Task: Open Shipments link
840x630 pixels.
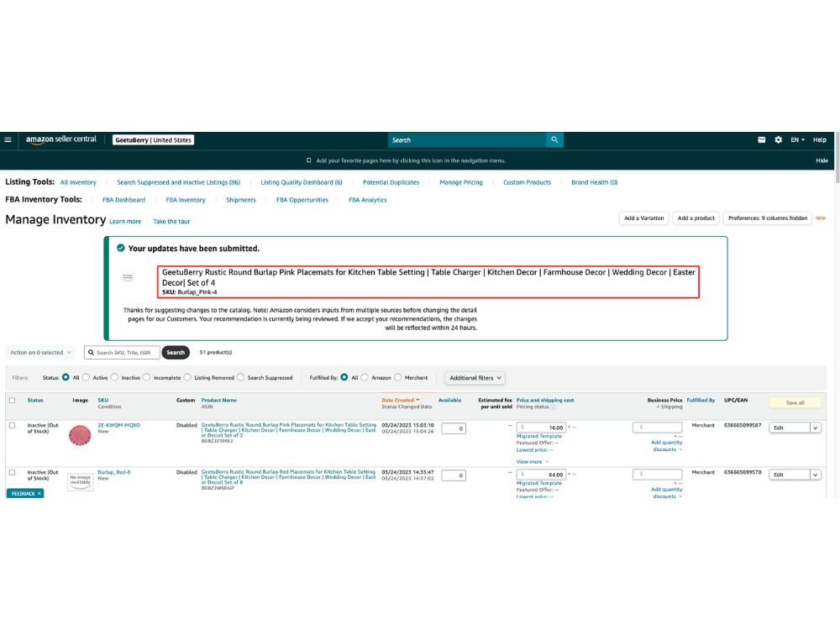Action: (240, 200)
